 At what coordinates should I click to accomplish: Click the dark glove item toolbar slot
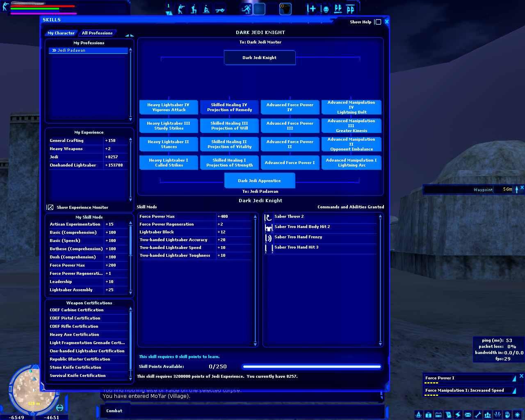click(285, 9)
